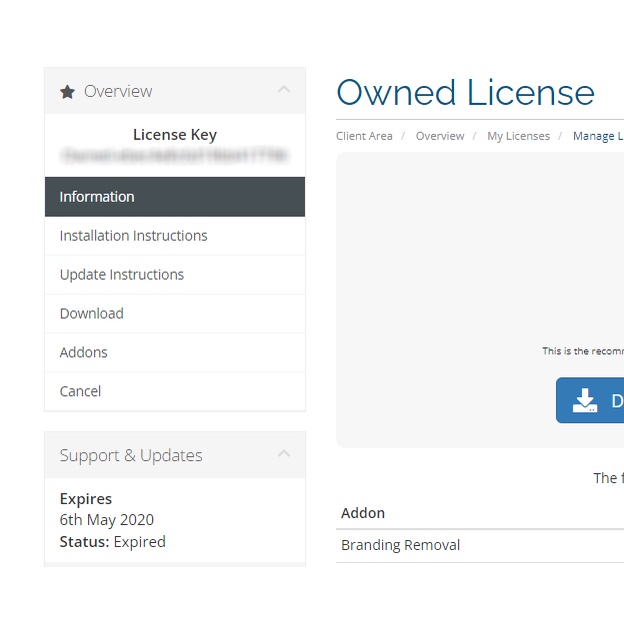Click the Addon column header
This screenshot has height=624, width=624.
(363, 513)
